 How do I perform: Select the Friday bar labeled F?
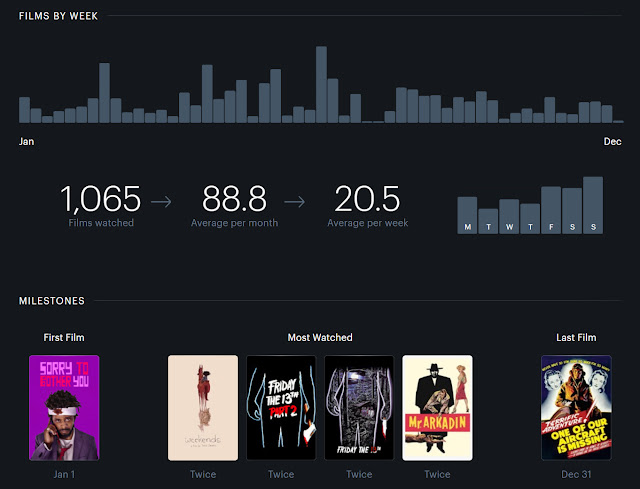point(551,210)
